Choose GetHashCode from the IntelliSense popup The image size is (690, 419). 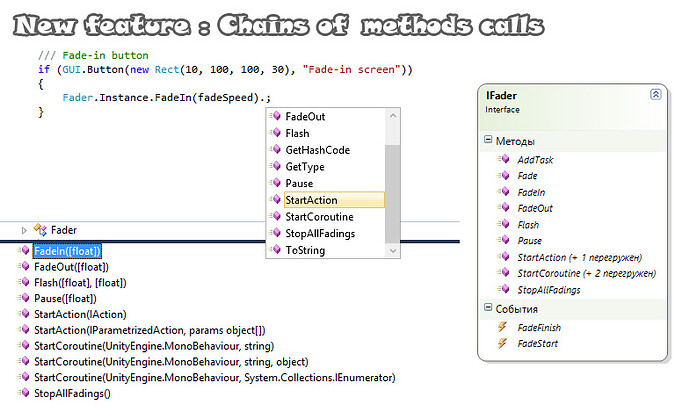(317, 150)
